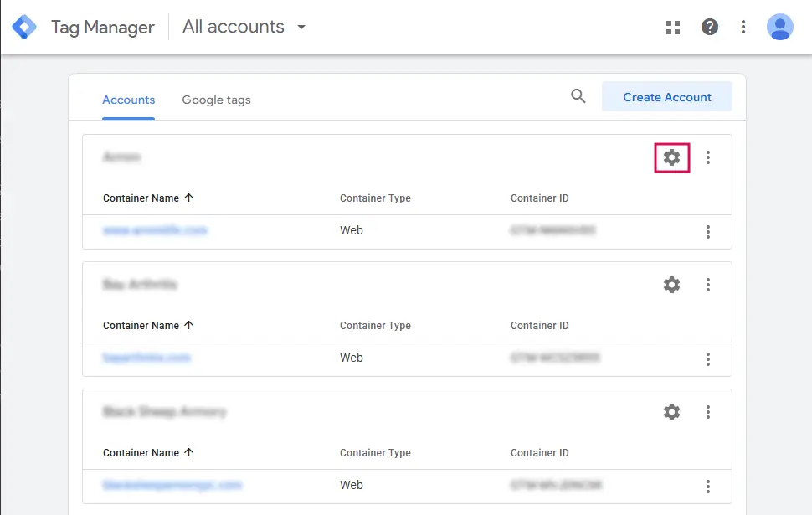Viewport: 812px width, 515px height.
Task: Click Container ID header in bottom account card
Action: [x=539, y=453]
